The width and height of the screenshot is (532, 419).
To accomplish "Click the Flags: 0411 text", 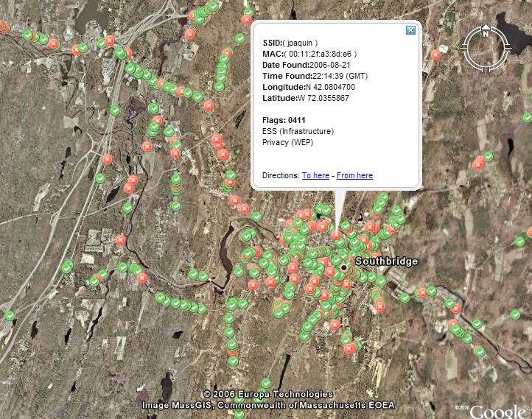I will click(284, 120).
